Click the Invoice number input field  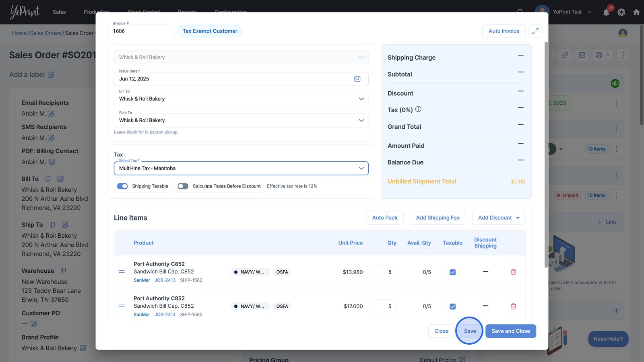tap(141, 31)
